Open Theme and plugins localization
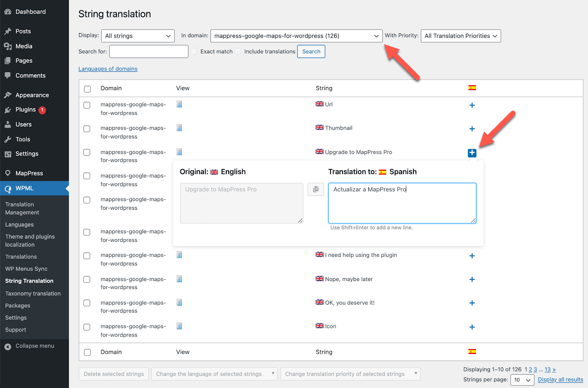This screenshot has width=588, height=388. point(30,241)
